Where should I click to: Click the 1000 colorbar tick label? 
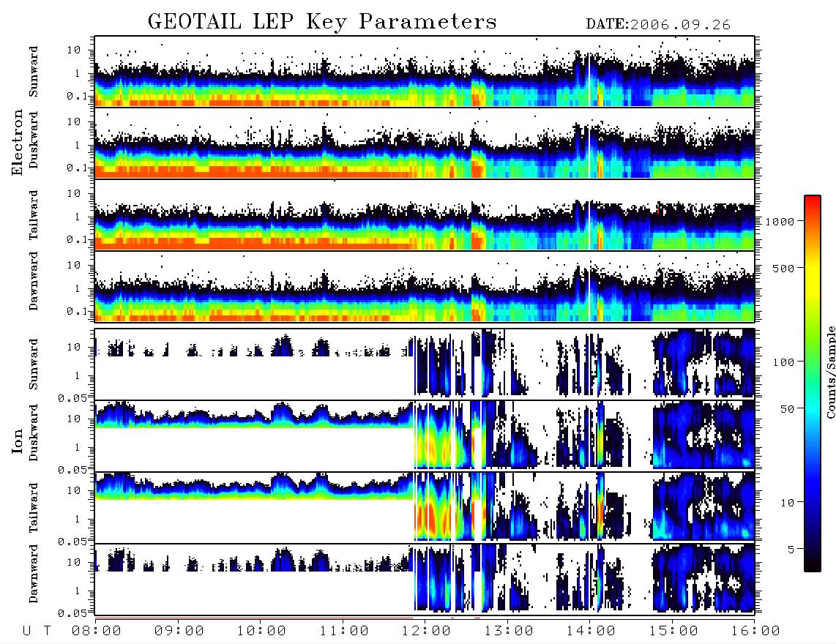(x=780, y=222)
